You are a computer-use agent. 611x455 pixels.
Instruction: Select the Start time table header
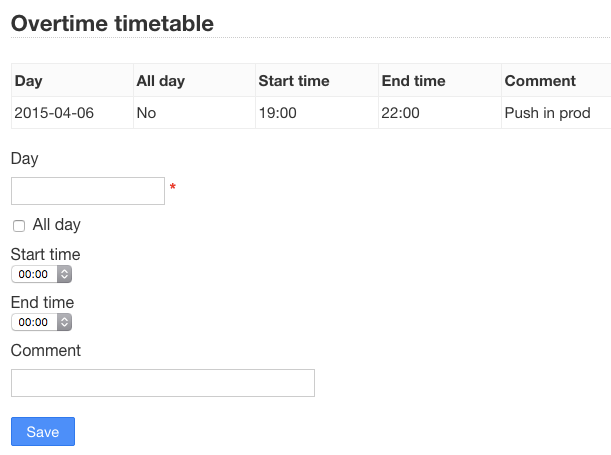[294, 81]
